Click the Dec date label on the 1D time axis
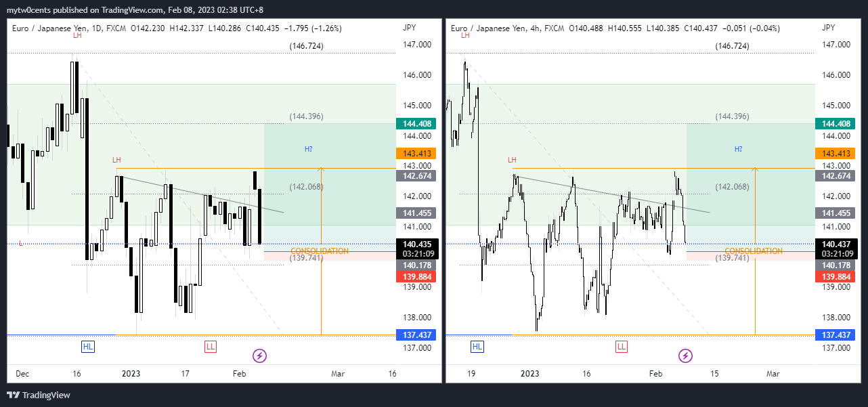This screenshot has height=407, width=868. 22,374
